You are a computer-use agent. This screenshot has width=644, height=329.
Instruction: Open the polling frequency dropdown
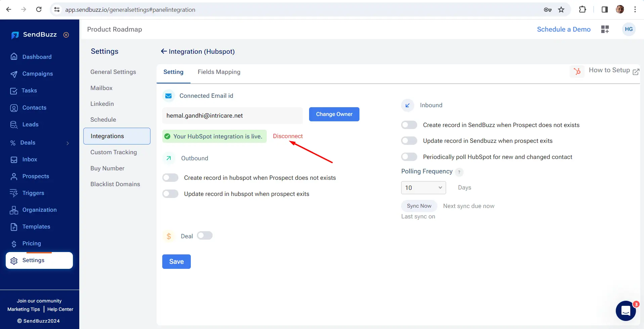423,188
